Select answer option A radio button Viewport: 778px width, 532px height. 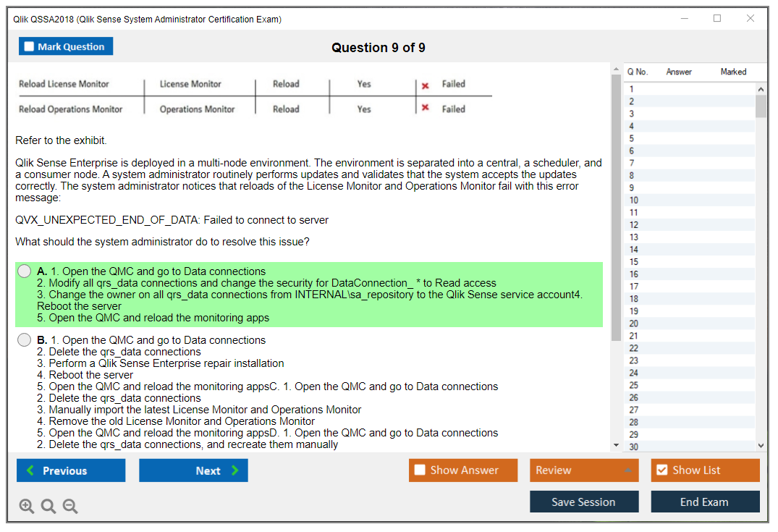point(25,271)
